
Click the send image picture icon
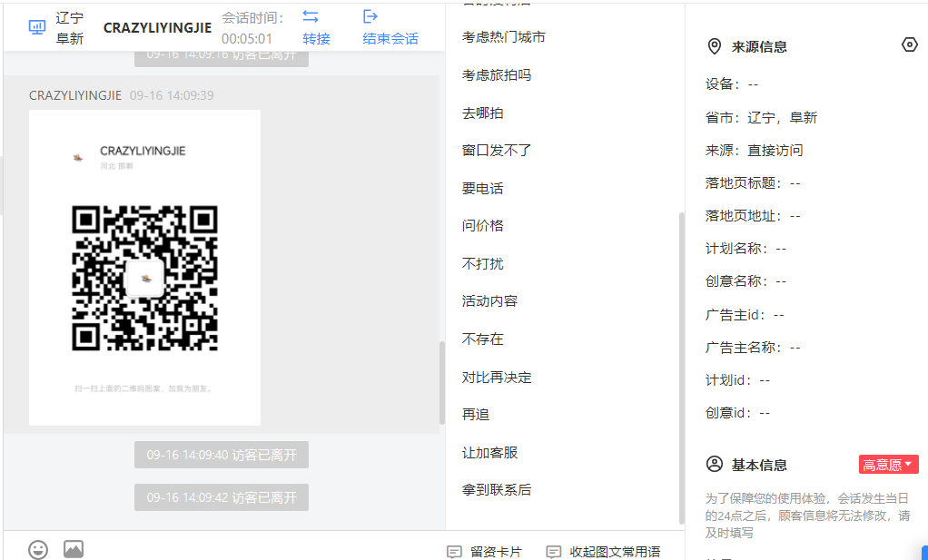(74, 549)
